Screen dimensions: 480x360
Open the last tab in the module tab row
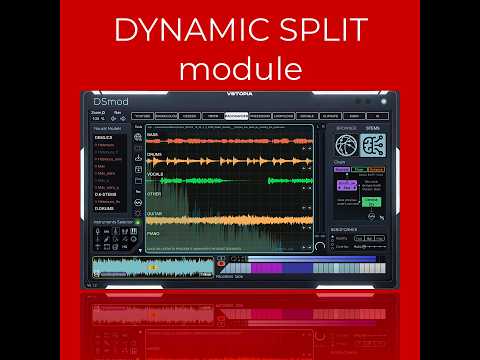[378, 116]
